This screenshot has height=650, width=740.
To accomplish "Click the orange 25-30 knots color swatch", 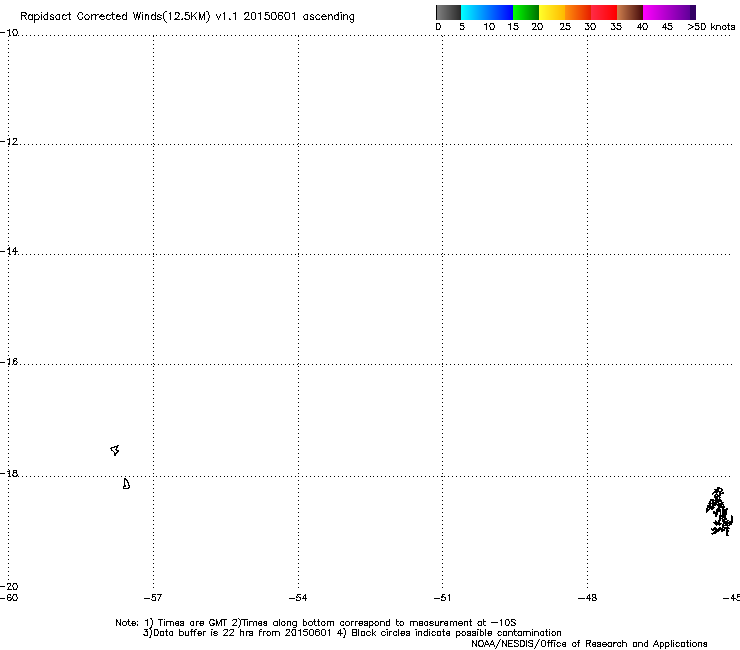I will [578, 12].
